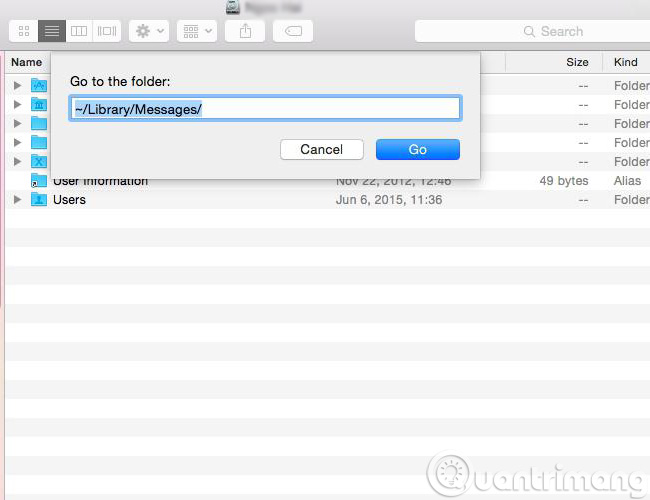This screenshot has width=650, height=500.
Task: Open the Arrange items dropdown
Action: pos(197,31)
